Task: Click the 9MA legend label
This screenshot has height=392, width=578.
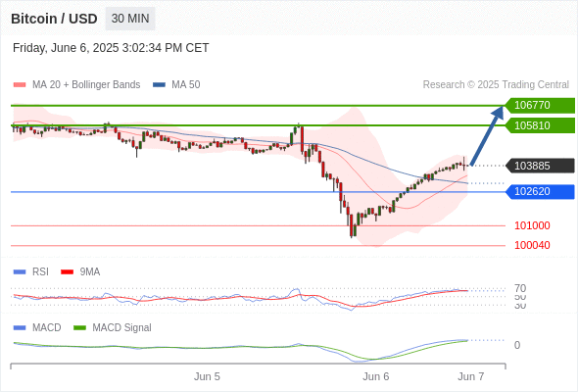Action: [x=90, y=272]
